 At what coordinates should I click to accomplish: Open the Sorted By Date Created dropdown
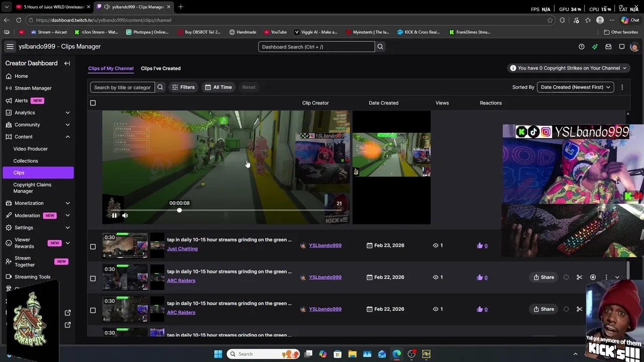click(x=575, y=87)
